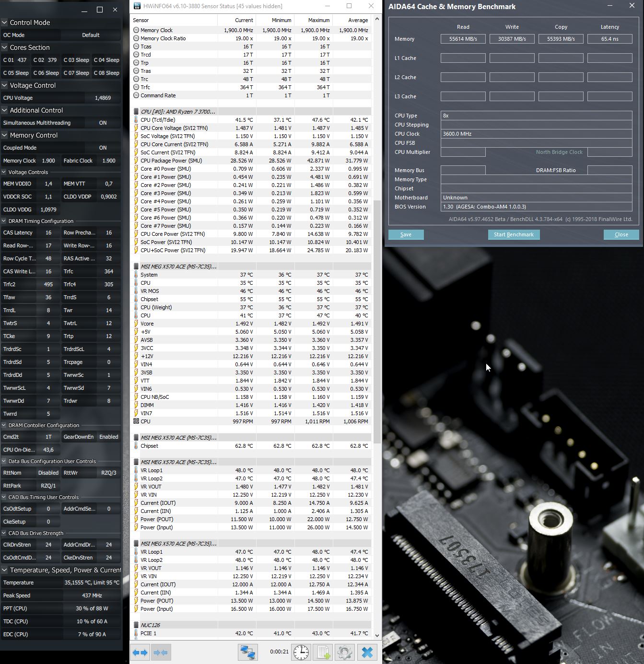644x664 pixels.
Task: Click the lightning icon beside +12V row
Action: [136, 356]
